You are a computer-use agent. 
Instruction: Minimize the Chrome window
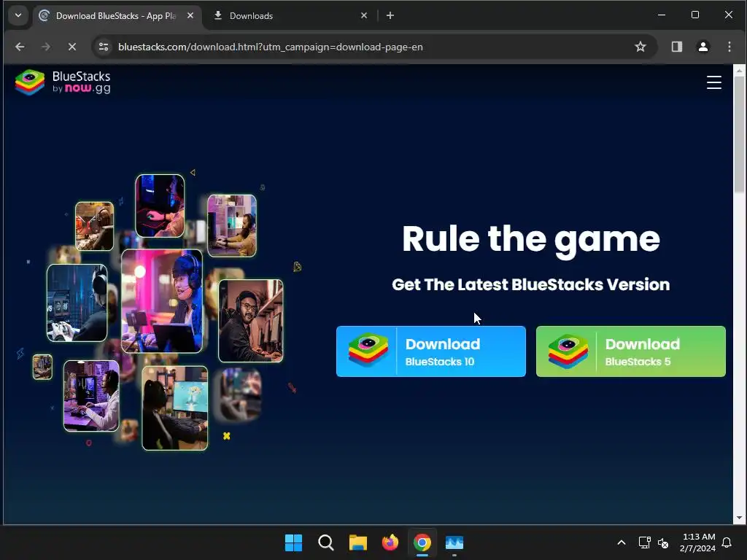[x=662, y=15]
